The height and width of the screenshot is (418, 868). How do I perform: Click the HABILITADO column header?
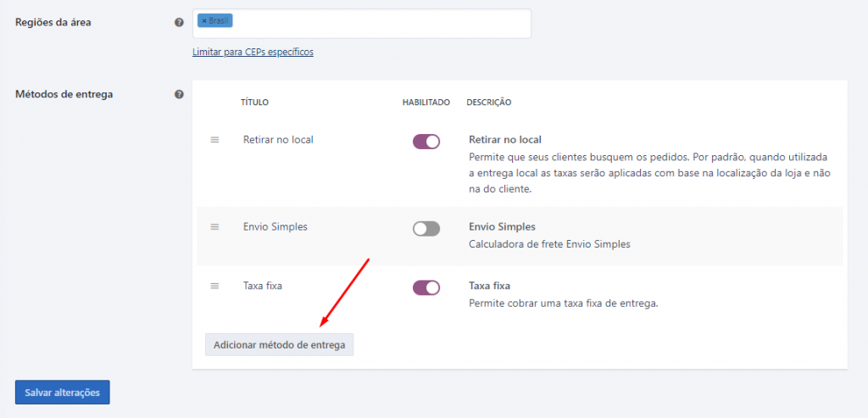(x=426, y=103)
